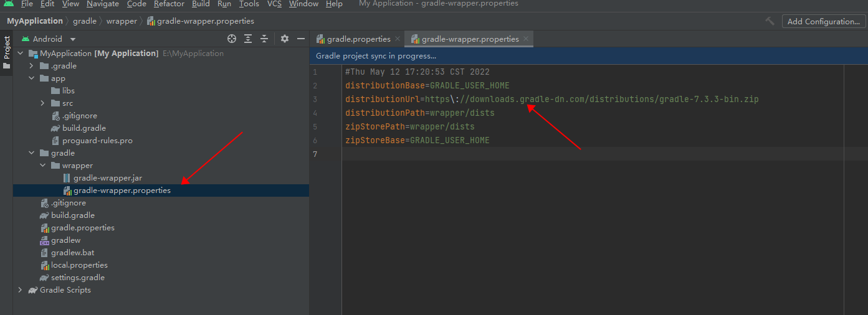
Task: Click the Select Opened File target icon
Action: point(232,39)
